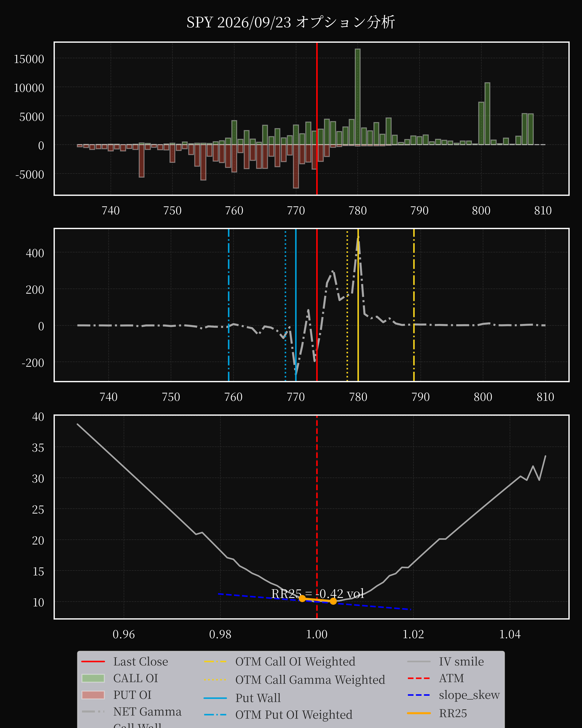Click the "10000" y-axis label
The height and width of the screenshot is (728, 582).
click(x=29, y=88)
